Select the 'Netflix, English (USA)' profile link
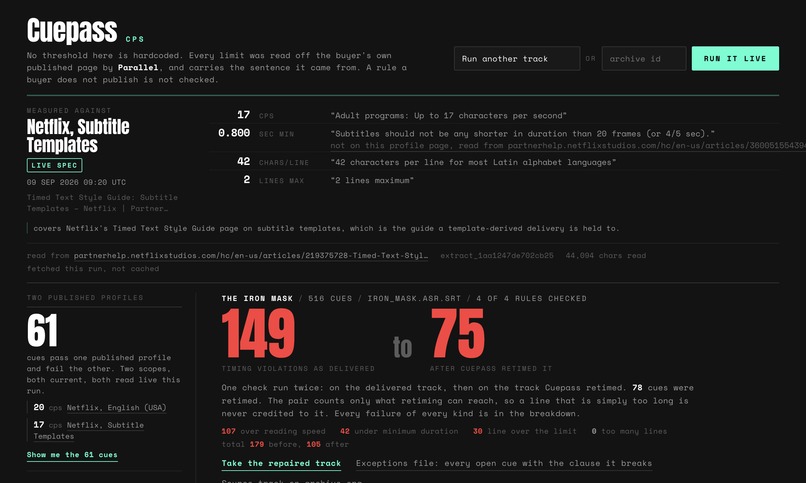The height and width of the screenshot is (483, 806). [116, 407]
